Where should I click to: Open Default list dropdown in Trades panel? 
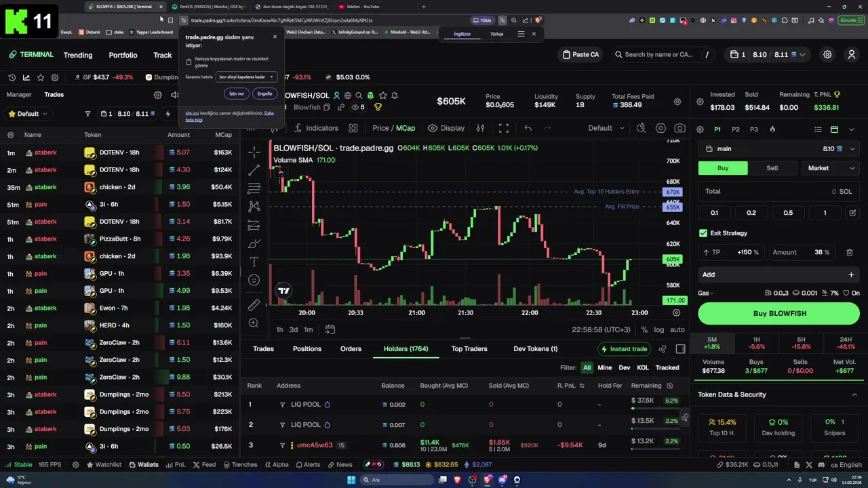click(x=28, y=114)
